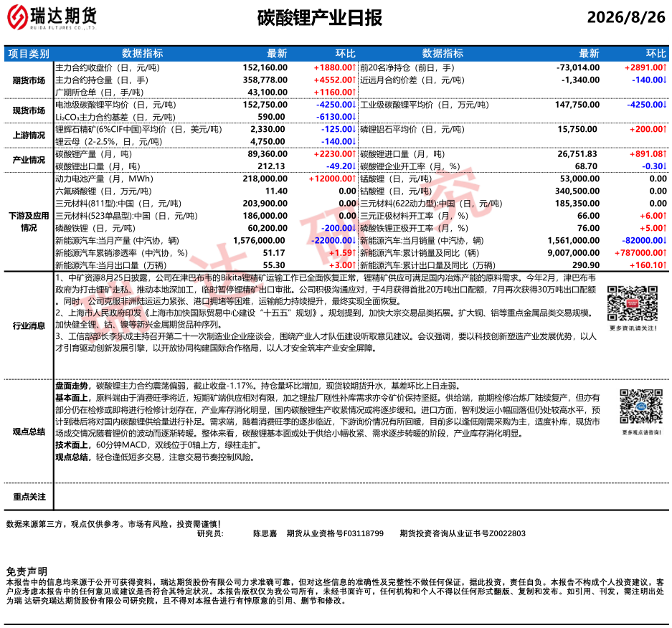Click the -125.00 change value
Screen dimensions: 672x628
pos(339,129)
